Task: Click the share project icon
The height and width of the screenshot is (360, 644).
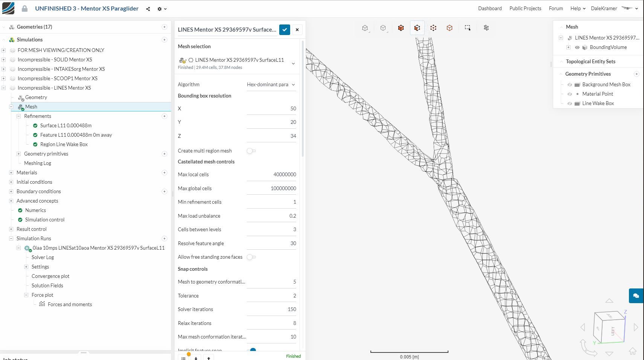Action: 148,9
